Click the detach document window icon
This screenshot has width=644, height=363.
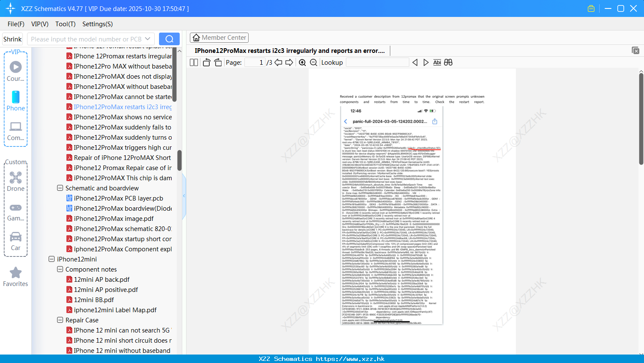tap(635, 50)
